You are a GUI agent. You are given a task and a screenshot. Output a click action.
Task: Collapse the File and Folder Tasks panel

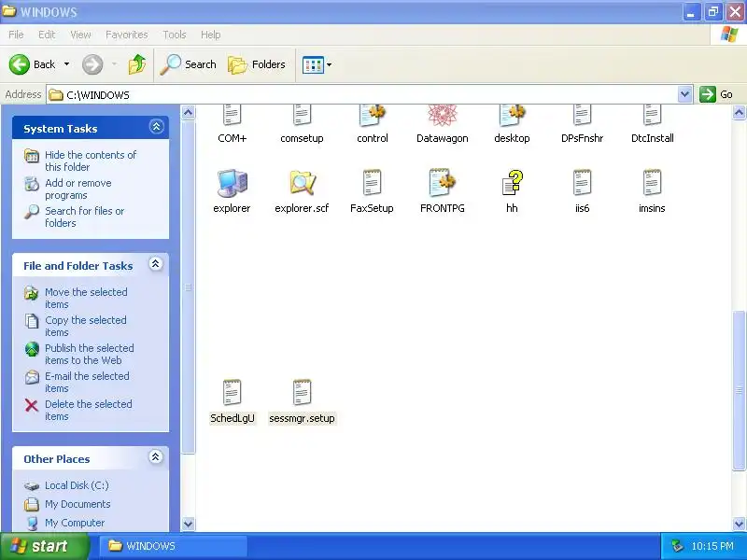pyautogui.click(x=156, y=264)
